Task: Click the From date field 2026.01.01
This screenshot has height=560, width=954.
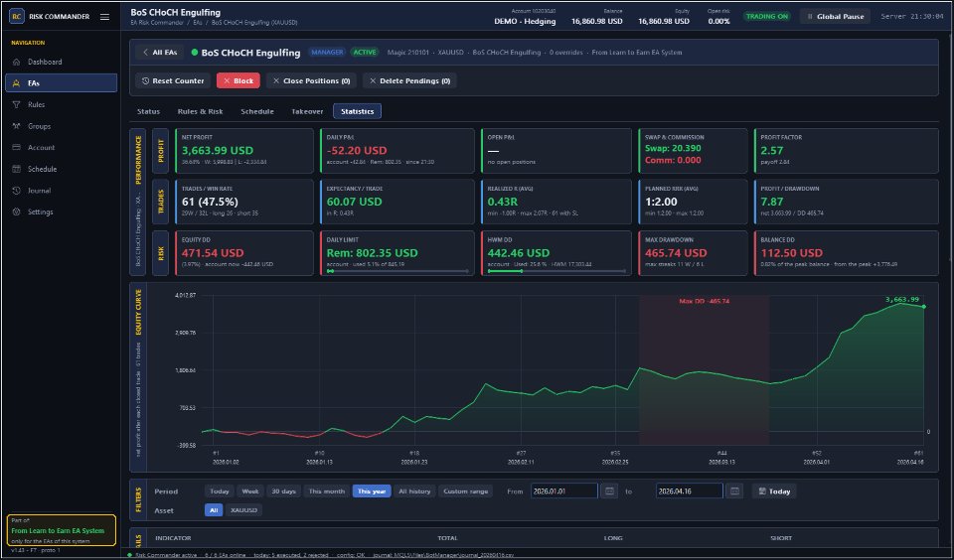Action: 564,491
